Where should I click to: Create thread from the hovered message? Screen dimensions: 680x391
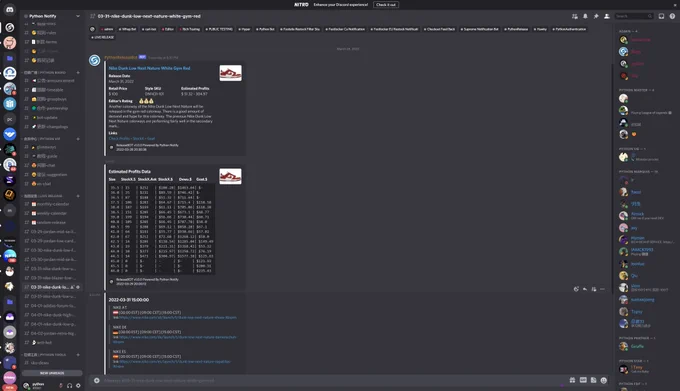[594, 289]
